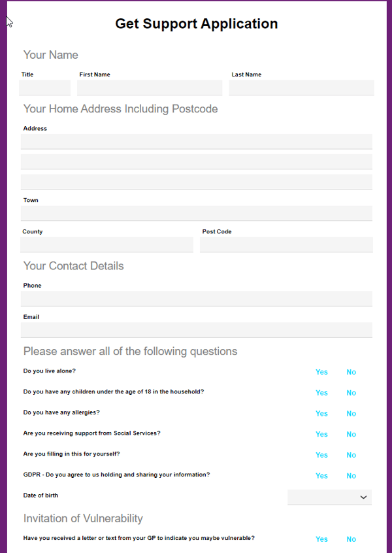Select No for the GP vulnerability letter question
The width and height of the screenshot is (392, 553).
pyautogui.click(x=351, y=539)
